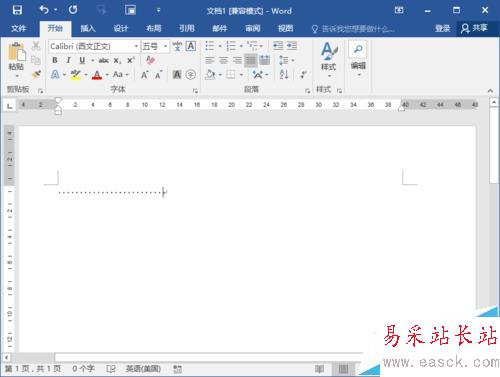
Task: Switch to the 引用 (References) tab
Action: coord(187,28)
